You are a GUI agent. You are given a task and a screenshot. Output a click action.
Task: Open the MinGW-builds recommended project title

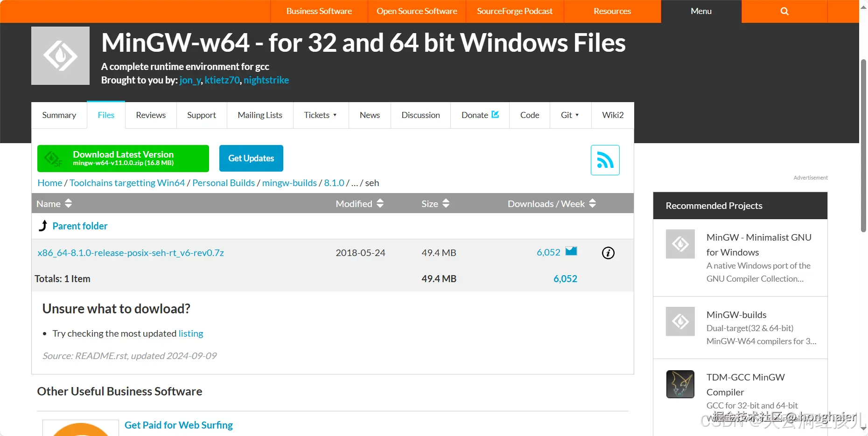tap(736, 315)
